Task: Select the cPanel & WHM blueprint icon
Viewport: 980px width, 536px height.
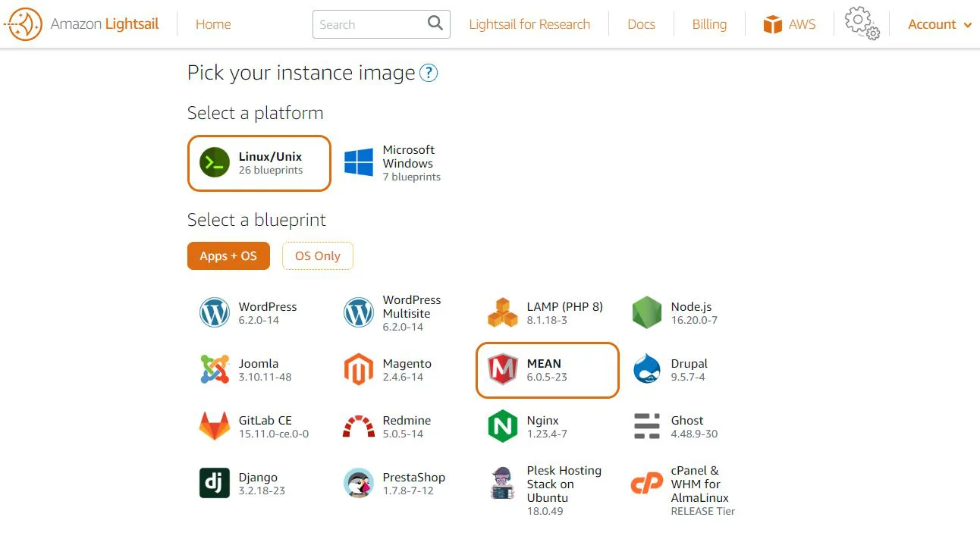Action: point(647,484)
